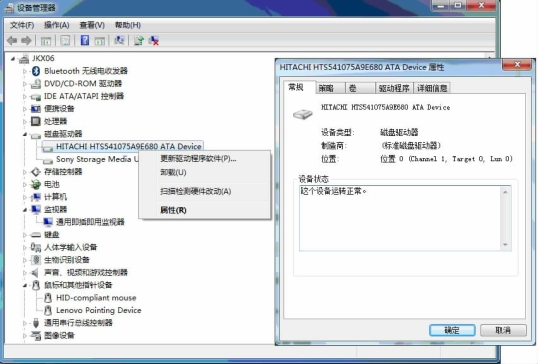Choose 更新驱动程序软件(P)... from context menu
Image resolution: width=538 pixels, height=364 pixels.
click(204, 159)
